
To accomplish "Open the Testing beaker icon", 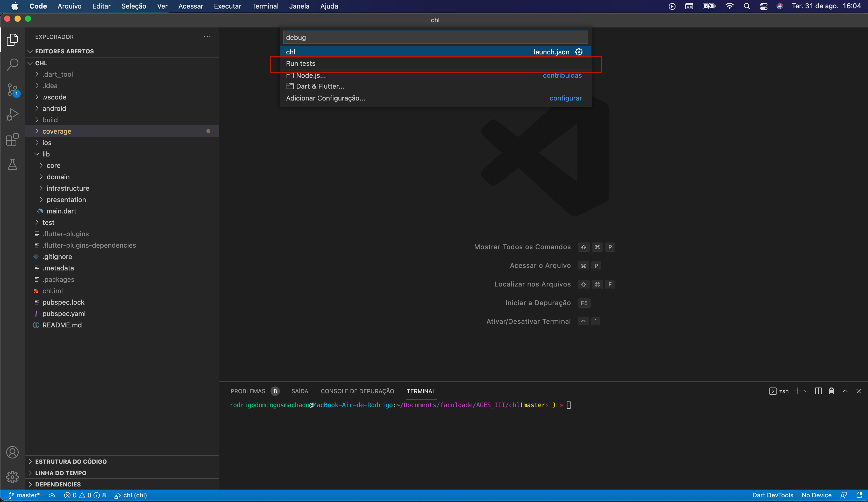I will (x=12, y=164).
